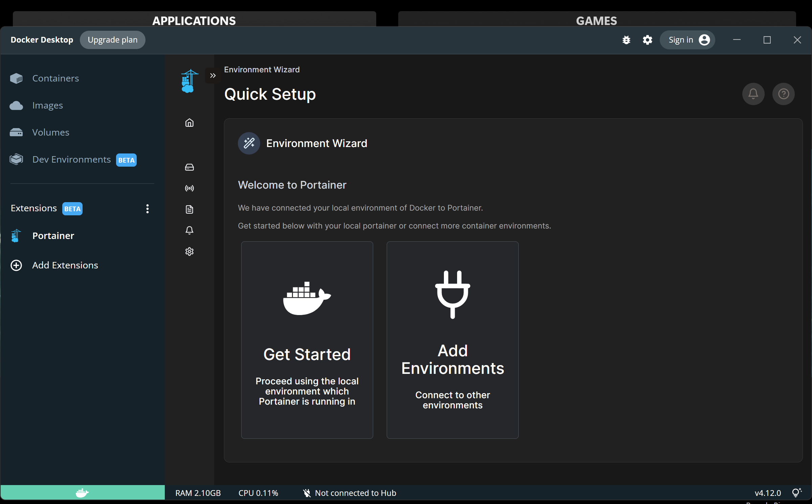Click the round notification bell button top right
812x504 pixels.
point(753,94)
